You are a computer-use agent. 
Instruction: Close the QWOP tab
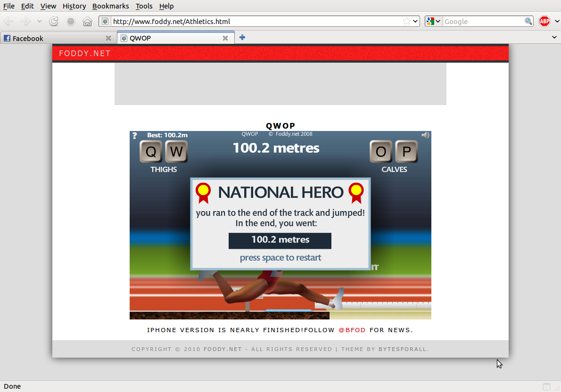click(225, 38)
